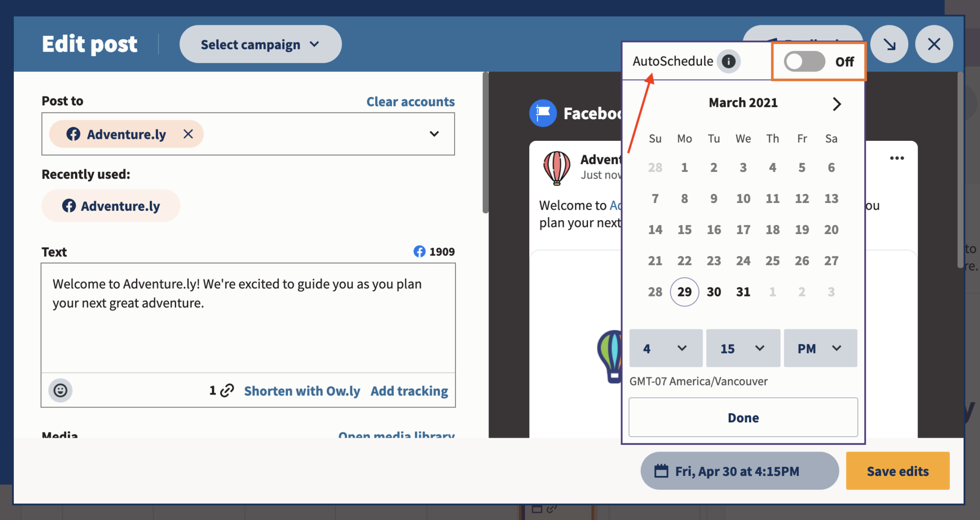Open the media library
The height and width of the screenshot is (520, 980).
pos(396,435)
